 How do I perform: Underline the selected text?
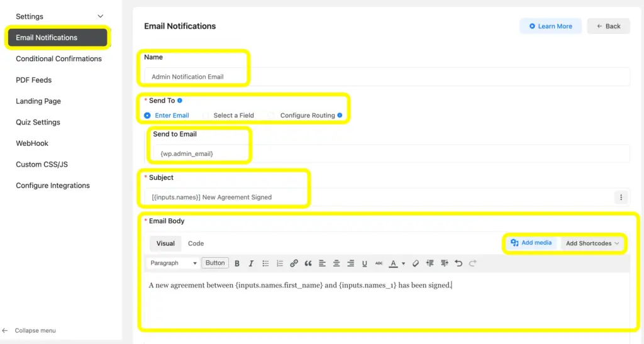[x=364, y=263]
